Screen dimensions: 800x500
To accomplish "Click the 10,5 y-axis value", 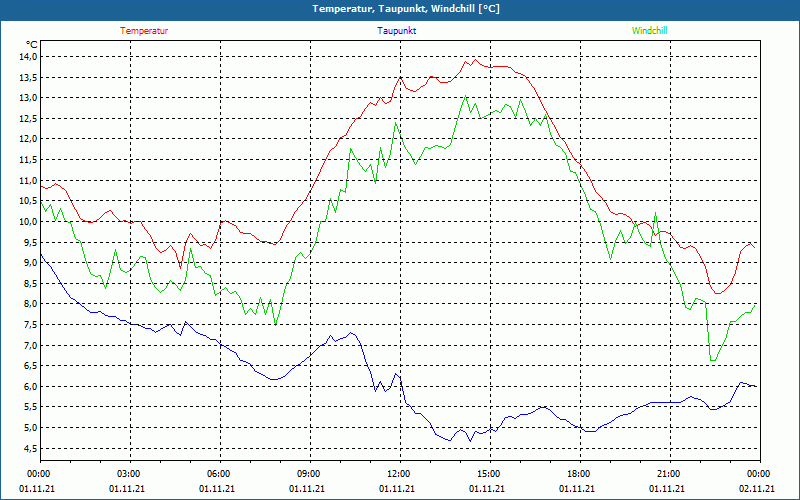I will pyautogui.click(x=28, y=201).
